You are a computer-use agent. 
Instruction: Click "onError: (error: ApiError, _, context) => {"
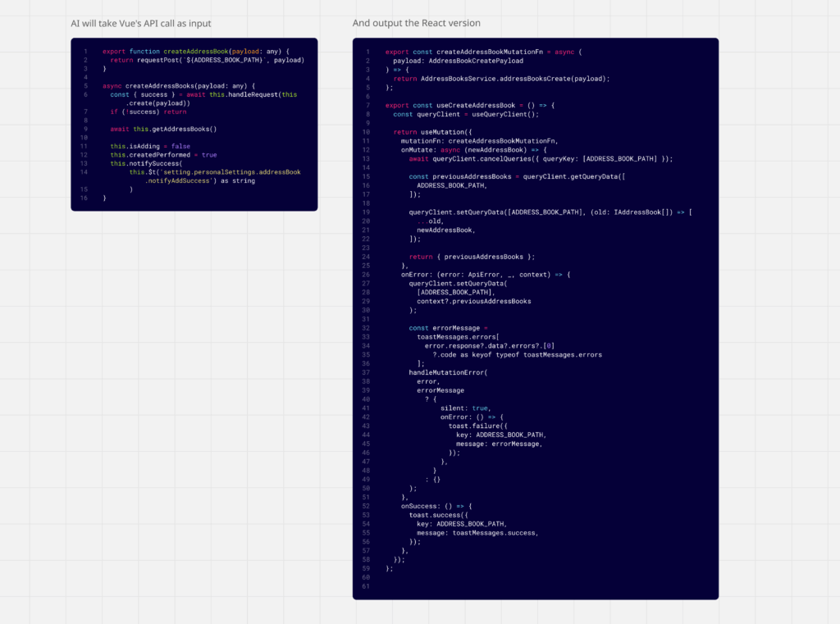coord(486,274)
